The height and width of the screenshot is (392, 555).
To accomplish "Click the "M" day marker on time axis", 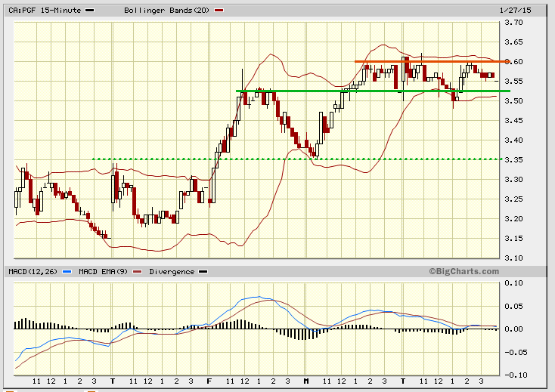I will [306, 381].
